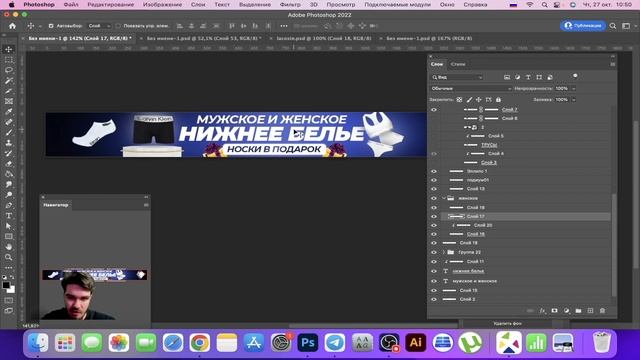640x360 pixels.
Task: Hide the нижнее белье text layer
Action: click(433, 271)
